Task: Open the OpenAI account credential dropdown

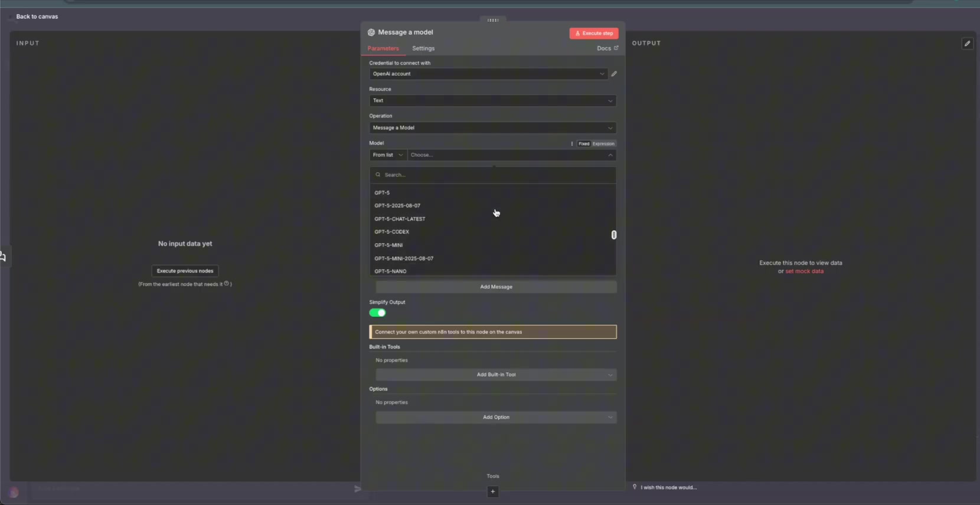Action: coord(488,74)
